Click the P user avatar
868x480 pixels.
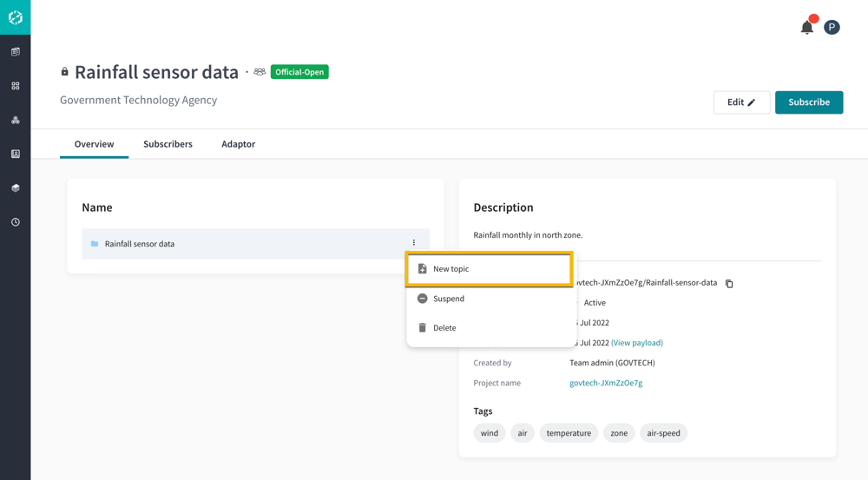tap(832, 27)
